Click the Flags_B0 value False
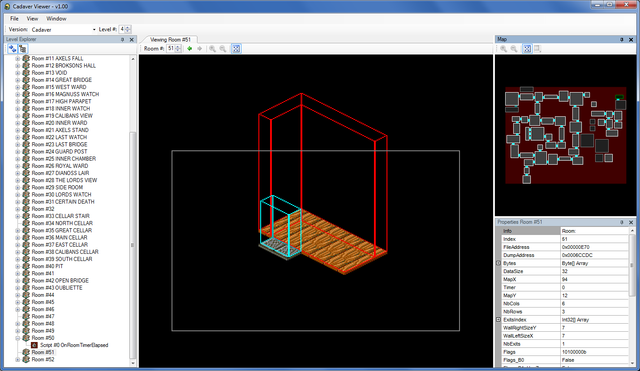640x371 pixels. point(594,360)
